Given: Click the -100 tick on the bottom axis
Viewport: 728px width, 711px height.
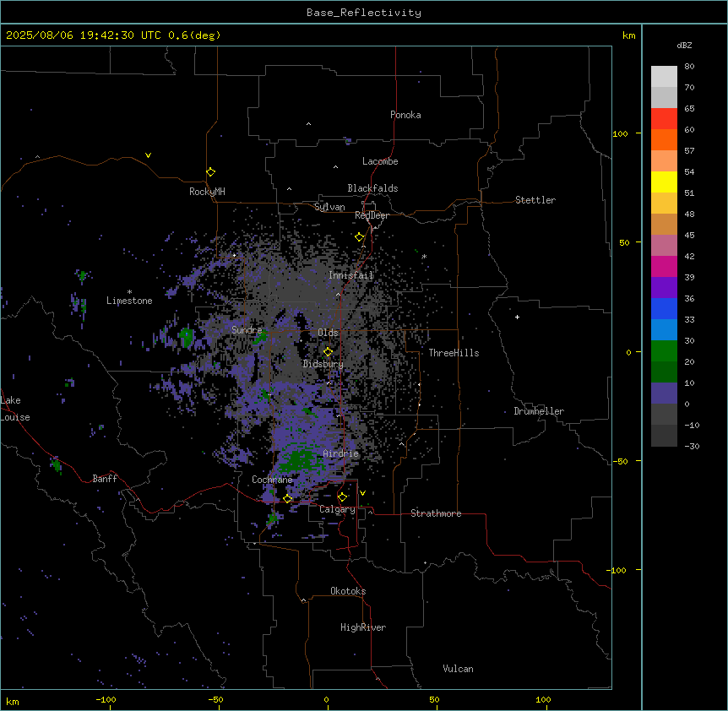Looking at the screenshot, I should (106, 699).
